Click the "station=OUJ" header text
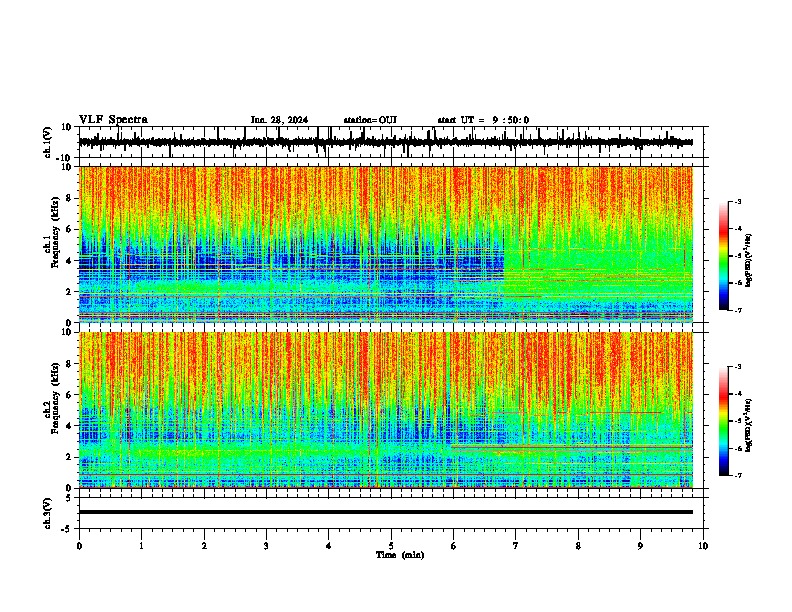Screen dimensions: 792x612 (x=370, y=120)
